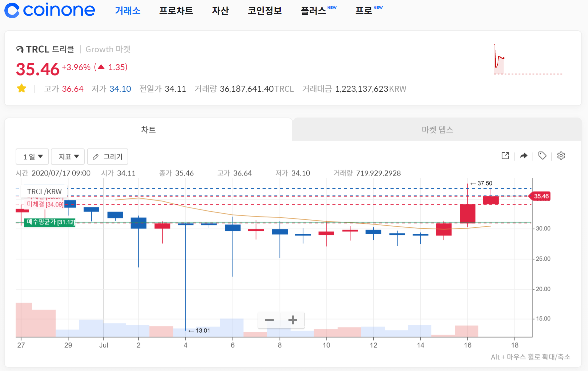Select the 차트 tab
This screenshot has height=371, width=588.
148,130
